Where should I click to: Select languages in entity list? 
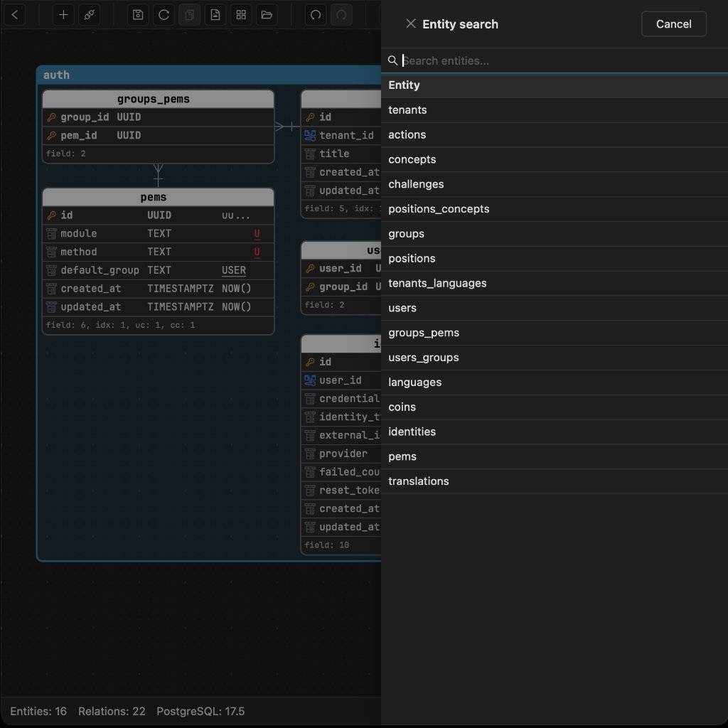555,382
